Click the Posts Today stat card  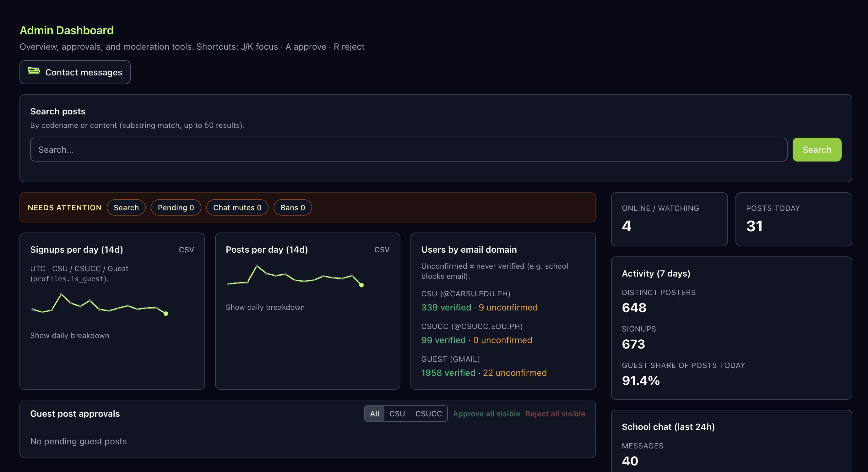pos(794,219)
